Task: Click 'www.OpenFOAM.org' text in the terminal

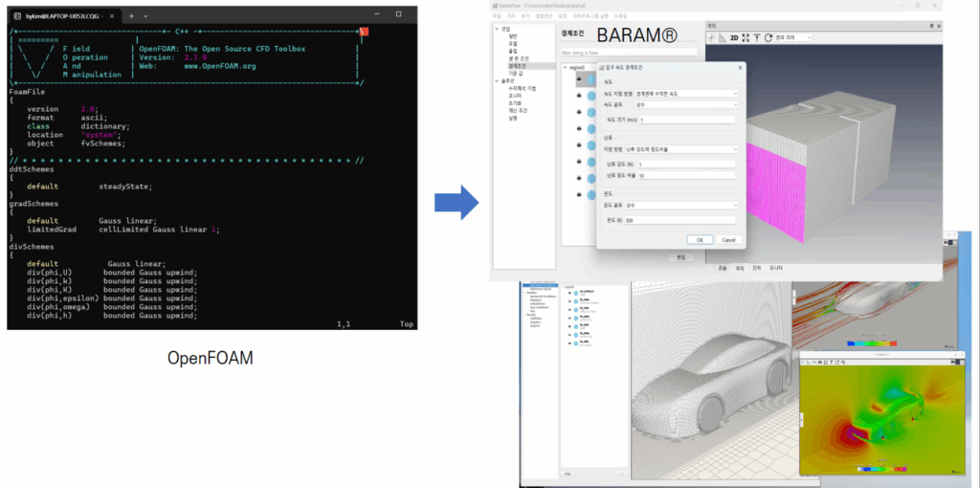Action: pyautogui.click(x=220, y=66)
